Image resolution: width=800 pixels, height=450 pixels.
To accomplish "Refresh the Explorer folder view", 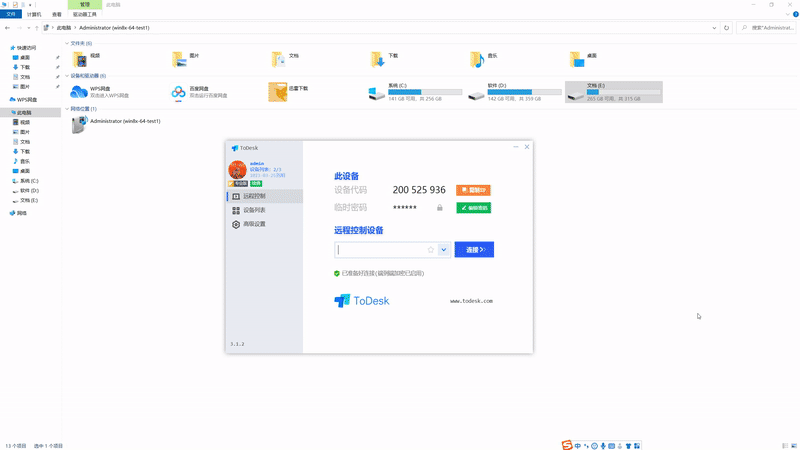I will click(x=727, y=28).
